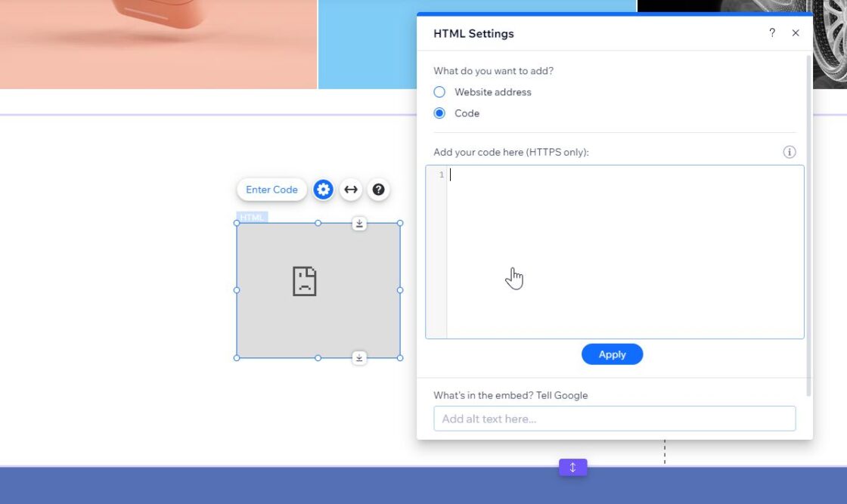Select the HTML placeholder icon inside the element
The image size is (847, 504).
pos(305,280)
